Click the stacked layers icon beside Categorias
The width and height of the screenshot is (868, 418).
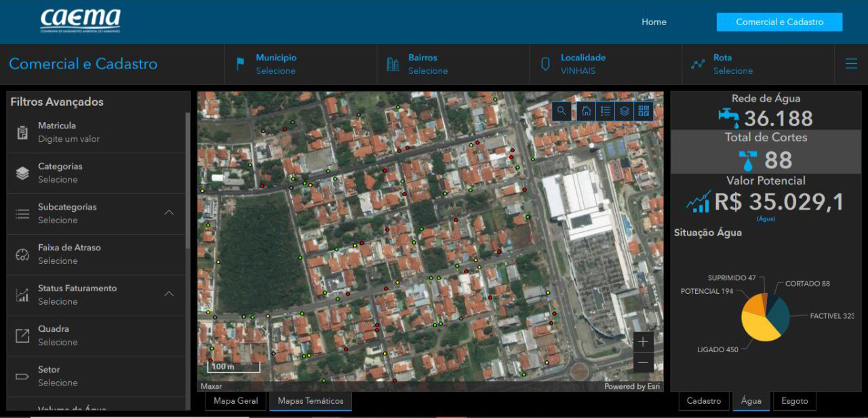[x=22, y=173]
